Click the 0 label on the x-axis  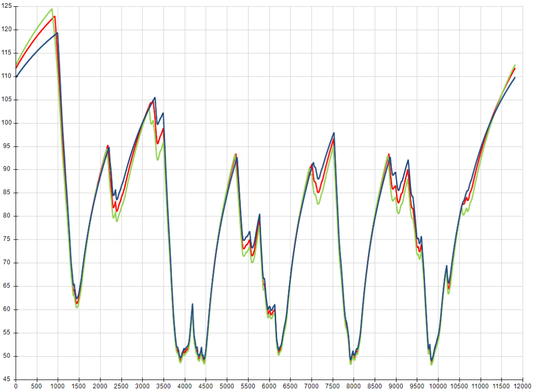[x=16, y=387]
